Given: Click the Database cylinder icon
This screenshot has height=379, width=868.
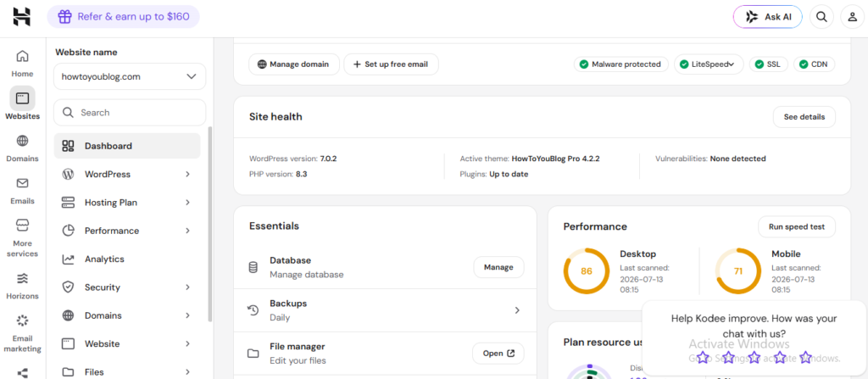Looking at the screenshot, I should pyautogui.click(x=253, y=267).
